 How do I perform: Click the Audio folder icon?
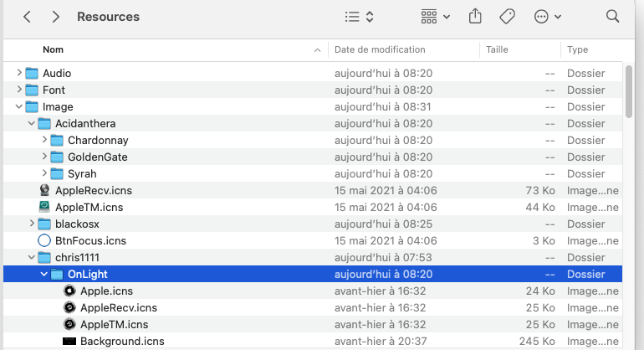click(32, 73)
